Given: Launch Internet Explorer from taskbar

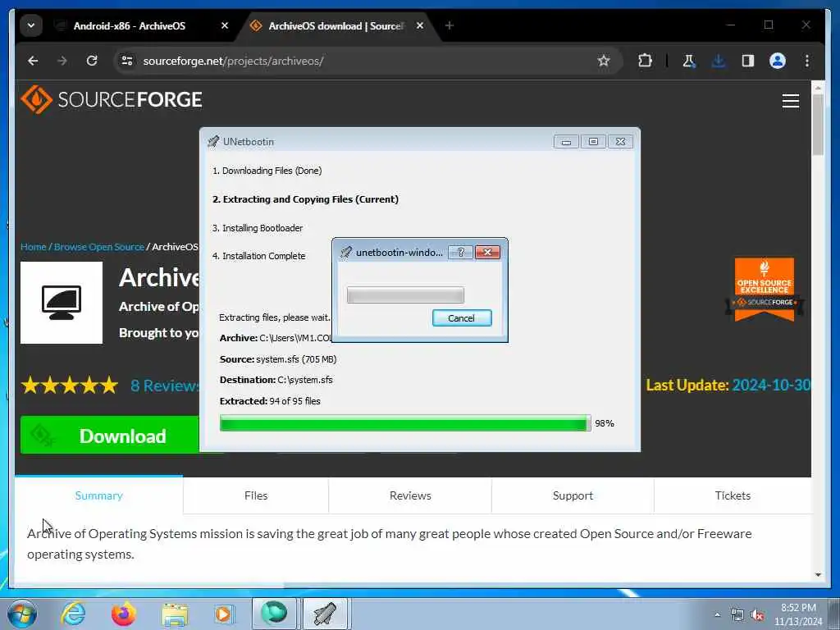Looking at the screenshot, I should click(73, 614).
